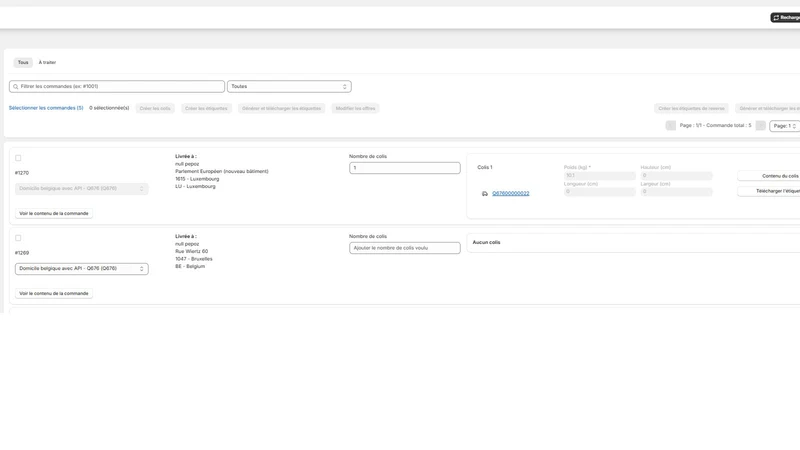Click Rue Wiertz 60 address line
800x450 pixels.
tap(191, 252)
